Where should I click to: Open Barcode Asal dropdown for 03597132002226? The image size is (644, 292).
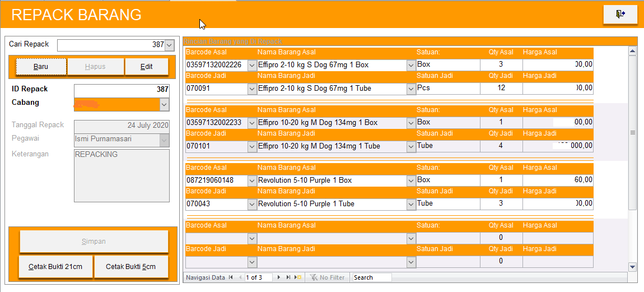(252, 65)
